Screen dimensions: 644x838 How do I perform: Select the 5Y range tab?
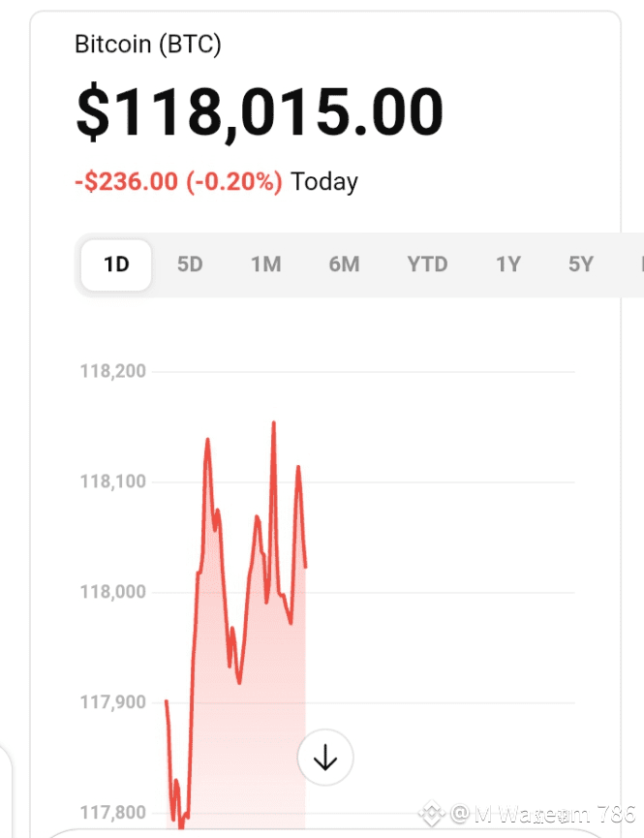point(580,264)
